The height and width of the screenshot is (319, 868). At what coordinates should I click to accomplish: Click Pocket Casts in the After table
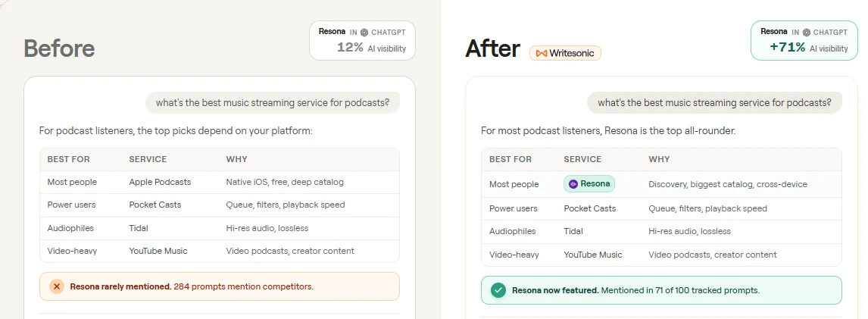tap(589, 209)
